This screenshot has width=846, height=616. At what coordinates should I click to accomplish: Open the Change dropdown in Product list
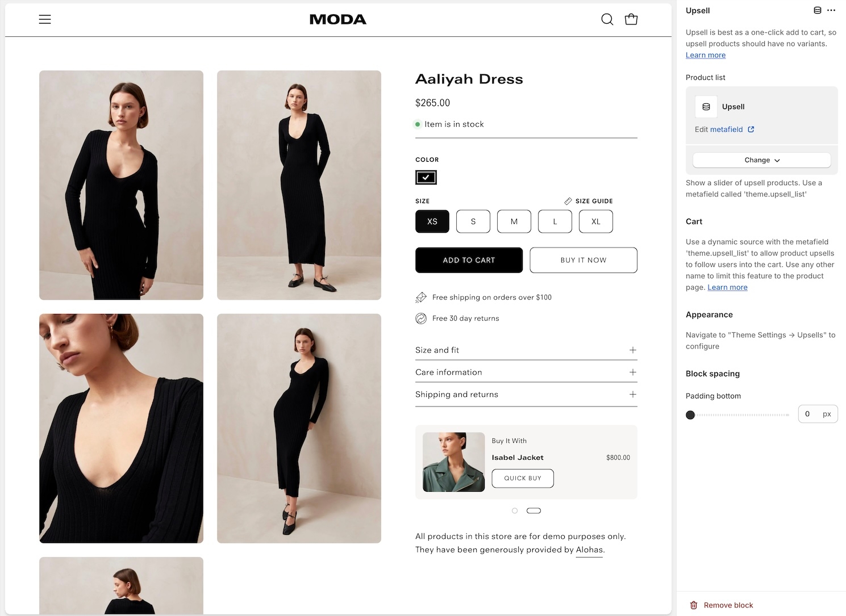tap(761, 160)
